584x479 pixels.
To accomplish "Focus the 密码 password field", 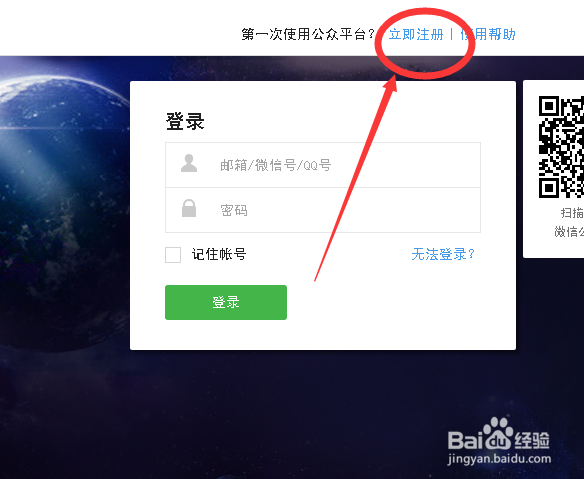I will [x=323, y=210].
